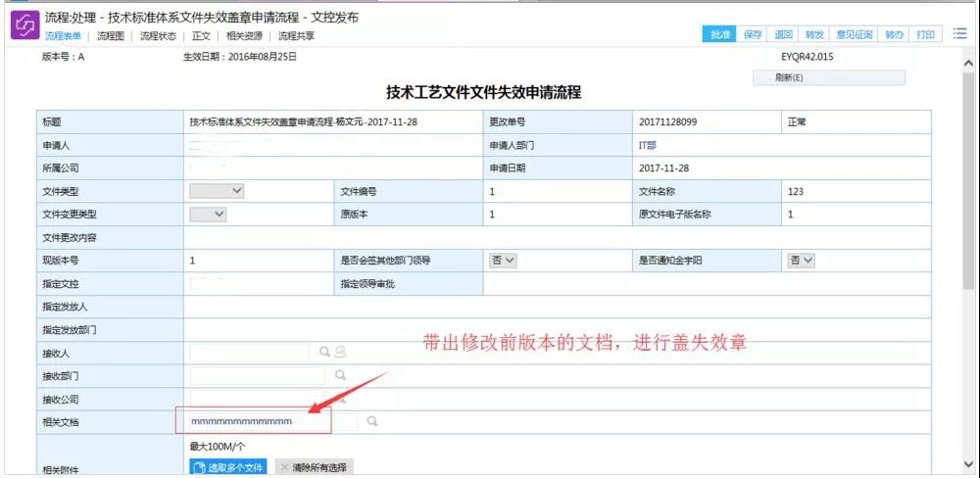Go to the 相关资源 tab
Image resolution: width=980 pixels, height=478 pixels.
click(x=244, y=36)
